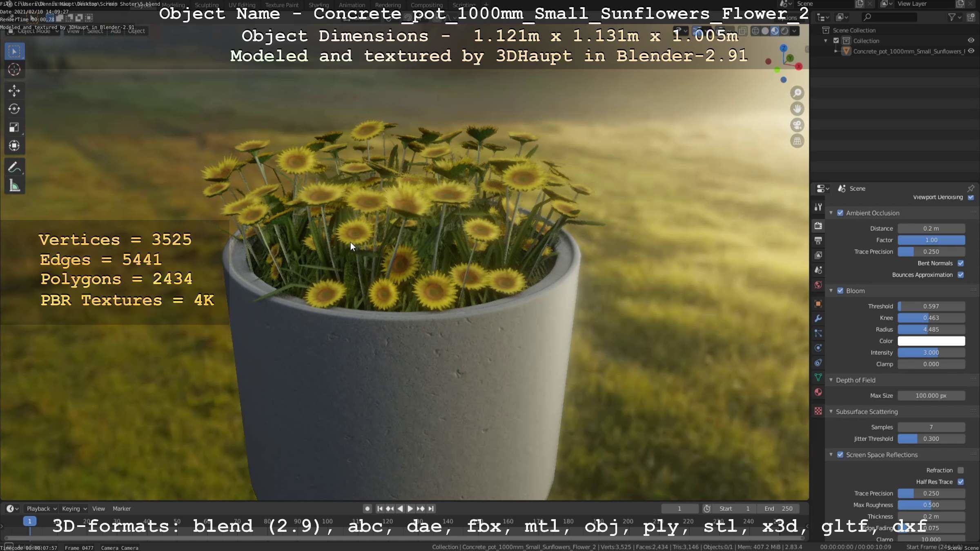980x551 pixels.
Task: Select the Annotate pencil tool
Action: pyautogui.click(x=14, y=167)
